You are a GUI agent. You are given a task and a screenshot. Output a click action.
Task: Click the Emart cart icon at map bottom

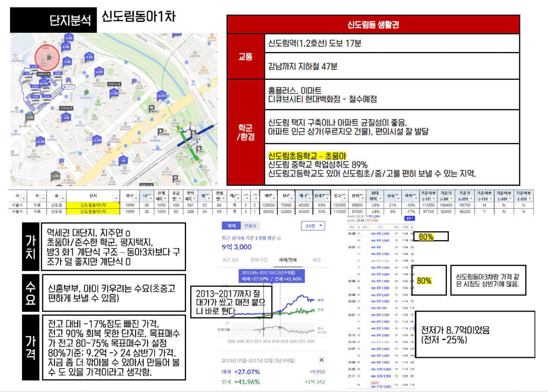click(176, 177)
